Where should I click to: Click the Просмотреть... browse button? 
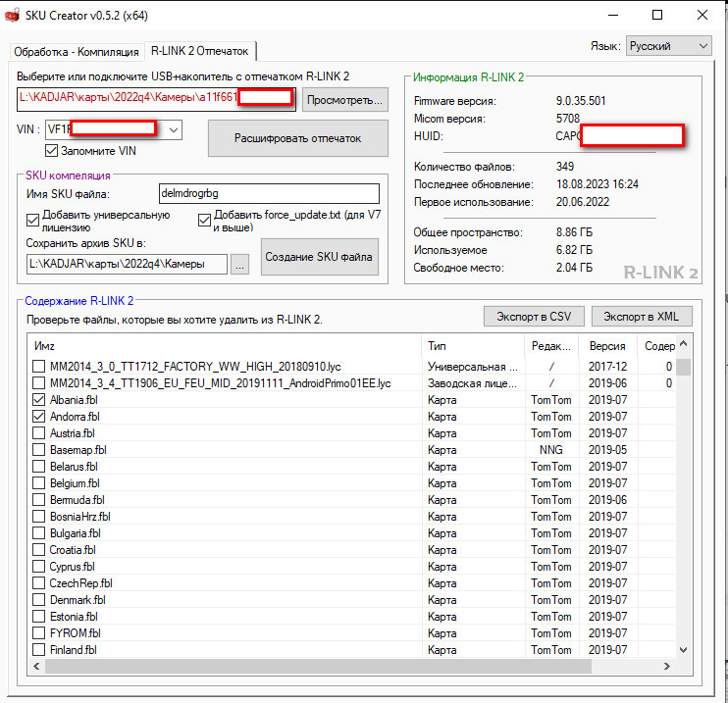345,100
